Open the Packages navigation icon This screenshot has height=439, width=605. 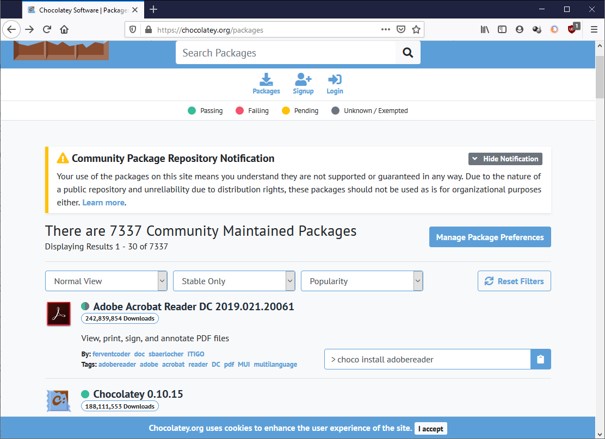coord(266,83)
